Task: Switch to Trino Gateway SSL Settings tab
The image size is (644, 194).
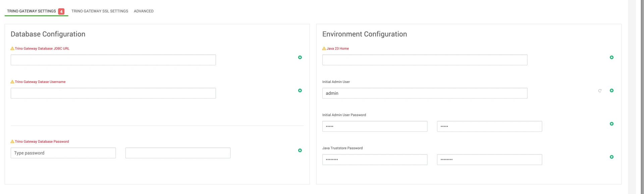Action: coord(100,11)
